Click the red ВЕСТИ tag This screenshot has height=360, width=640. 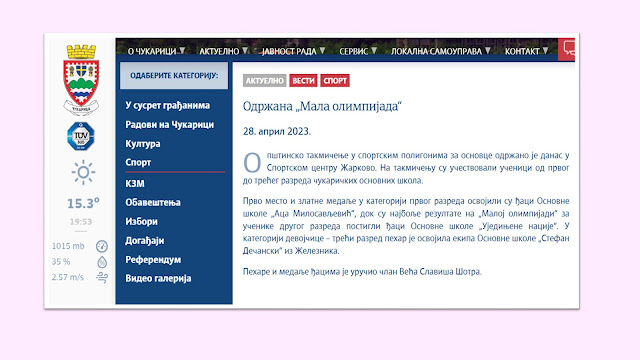click(x=303, y=81)
